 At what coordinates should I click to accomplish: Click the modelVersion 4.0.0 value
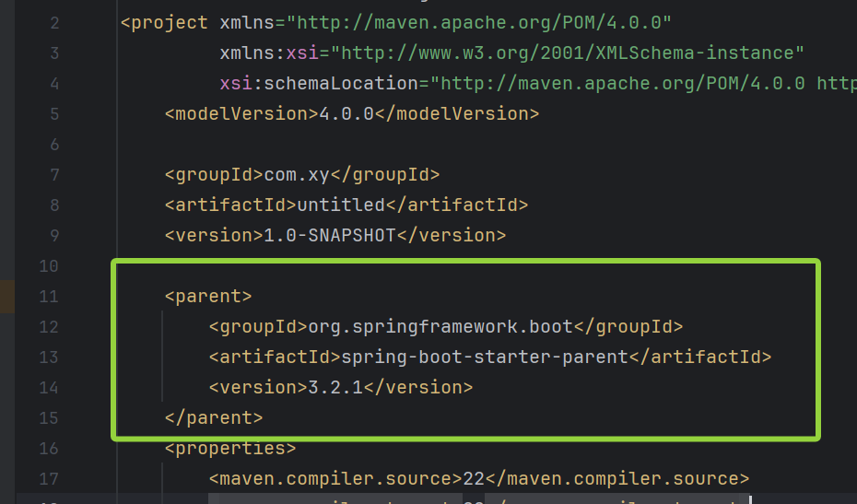coord(346,114)
